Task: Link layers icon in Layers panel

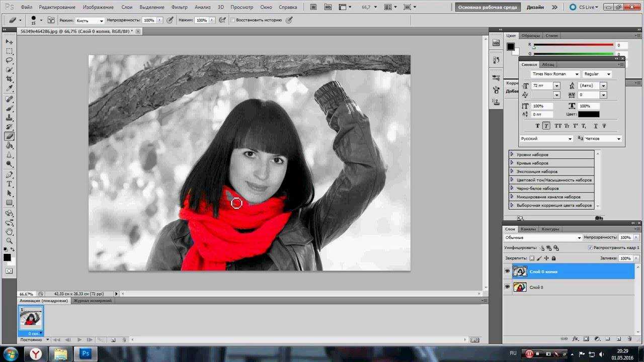Action: coord(563,339)
